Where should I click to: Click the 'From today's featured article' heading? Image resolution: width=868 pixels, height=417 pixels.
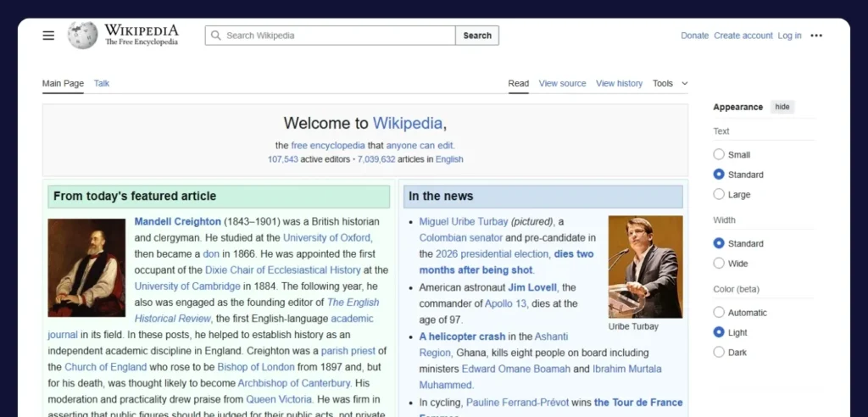point(135,196)
